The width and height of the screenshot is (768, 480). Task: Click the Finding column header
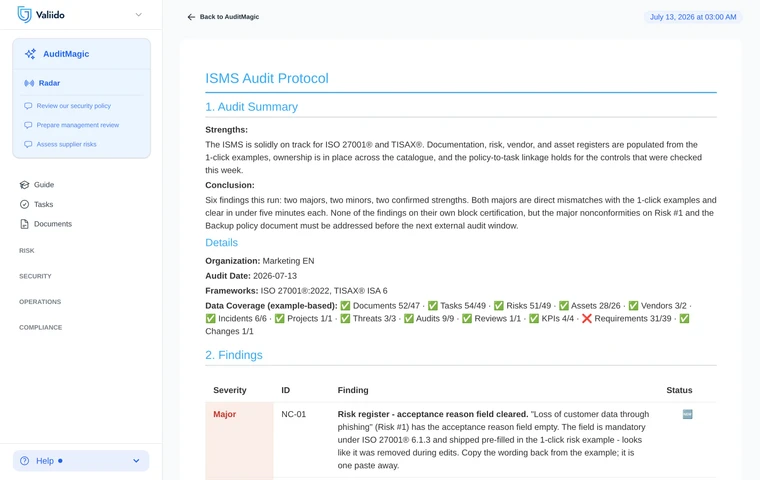coord(353,390)
